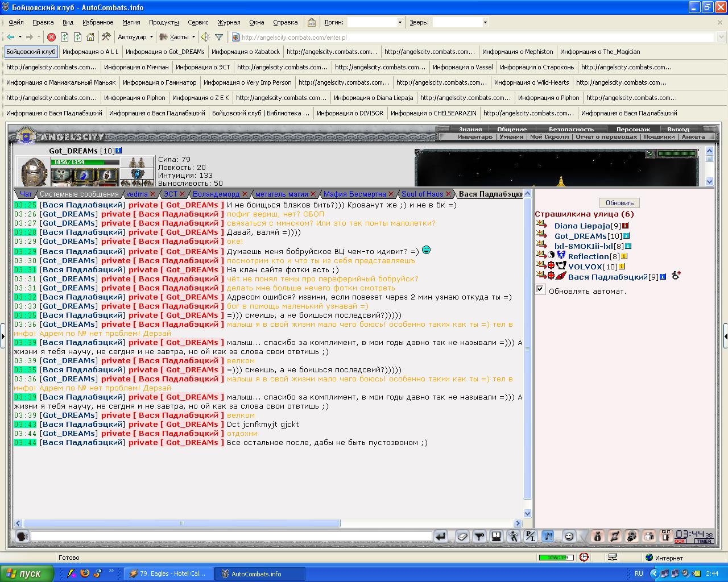Click the Обновить button
The width and height of the screenshot is (728, 582).
click(619, 203)
